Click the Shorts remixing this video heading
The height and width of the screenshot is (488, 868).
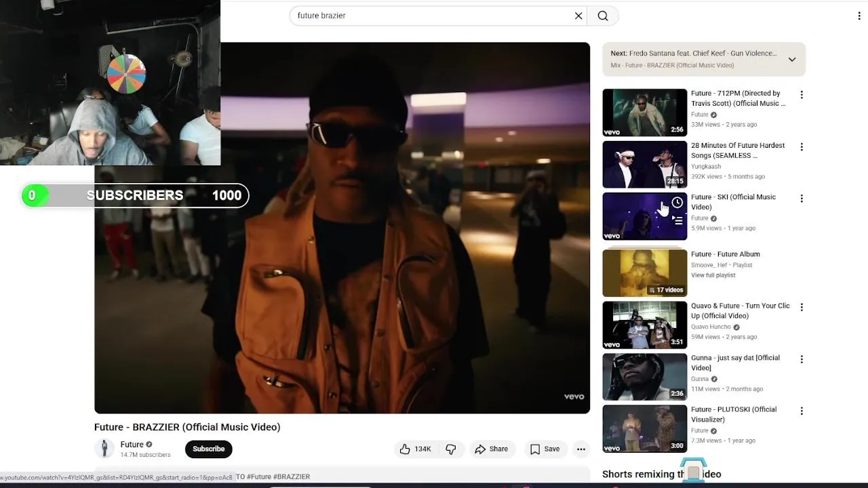[662, 474]
